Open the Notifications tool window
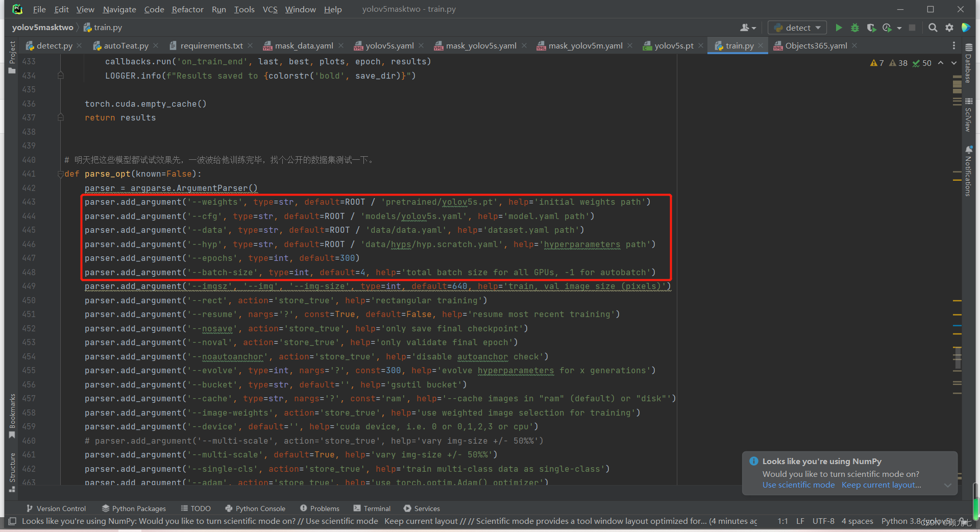The image size is (980, 532). (x=968, y=171)
